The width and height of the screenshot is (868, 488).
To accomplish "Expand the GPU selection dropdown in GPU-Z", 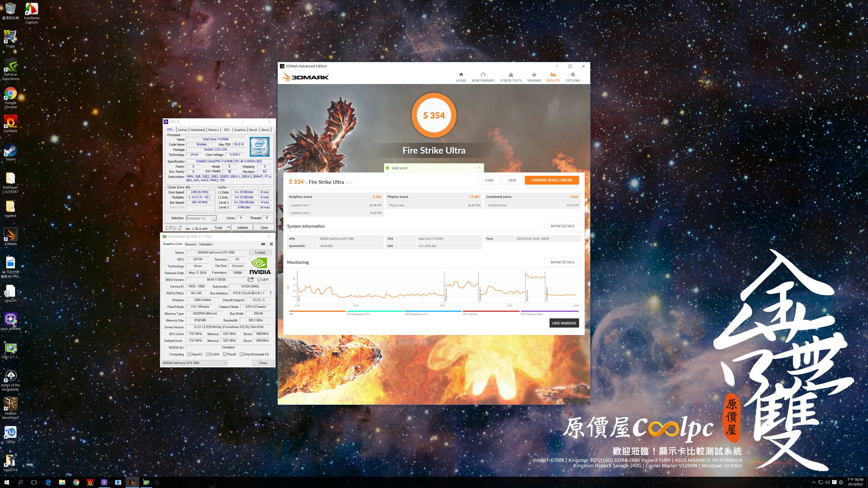I will [x=194, y=363].
